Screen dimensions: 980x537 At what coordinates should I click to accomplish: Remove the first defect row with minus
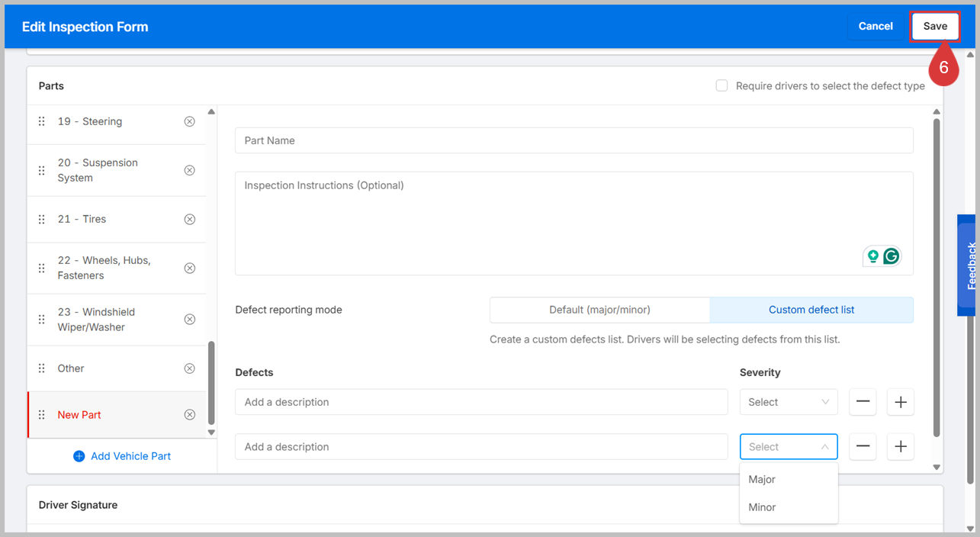coord(863,402)
